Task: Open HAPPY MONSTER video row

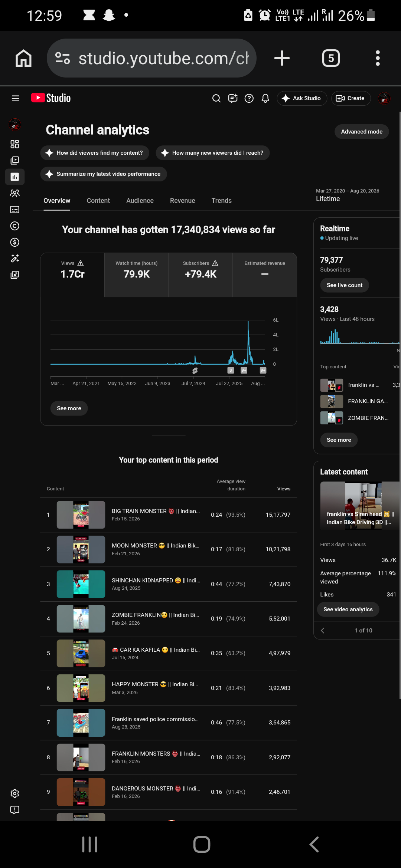Action: pos(169,688)
